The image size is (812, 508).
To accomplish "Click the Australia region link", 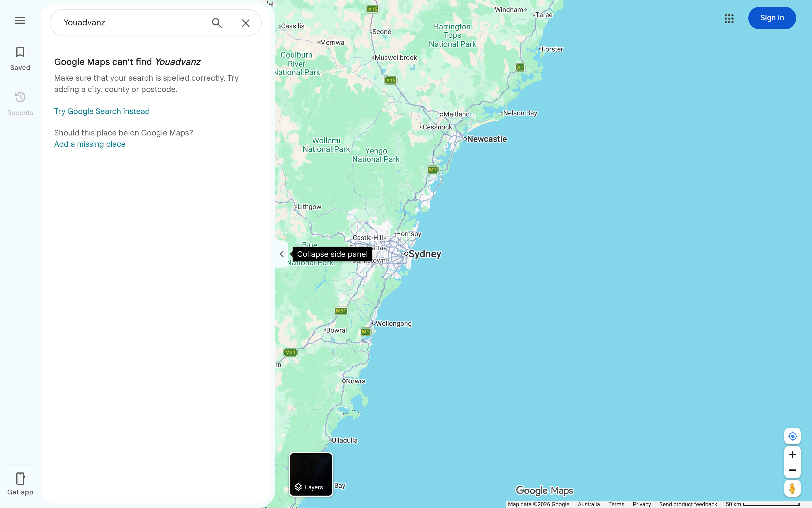I will [x=588, y=504].
